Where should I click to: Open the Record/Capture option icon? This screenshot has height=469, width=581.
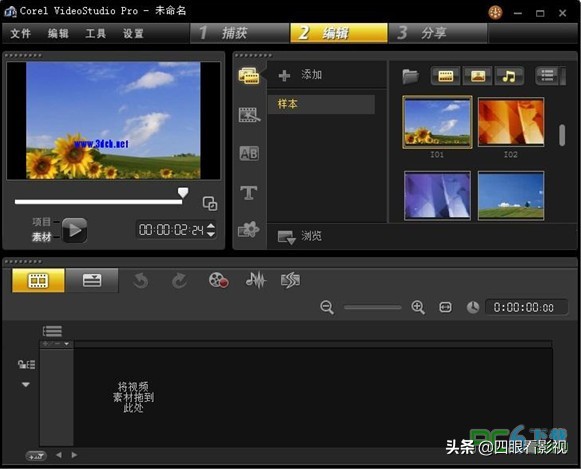218,280
